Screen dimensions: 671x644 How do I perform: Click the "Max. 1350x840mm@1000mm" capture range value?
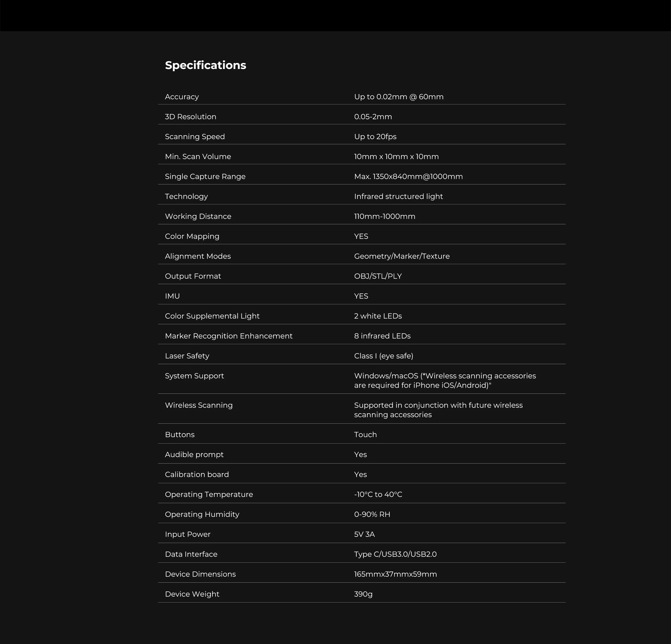(408, 177)
